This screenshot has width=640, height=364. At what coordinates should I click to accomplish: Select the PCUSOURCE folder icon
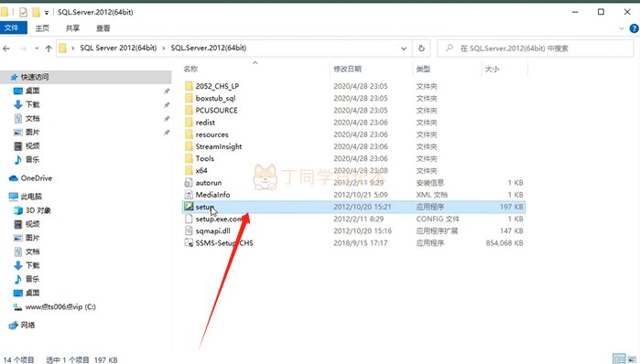[x=189, y=110]
